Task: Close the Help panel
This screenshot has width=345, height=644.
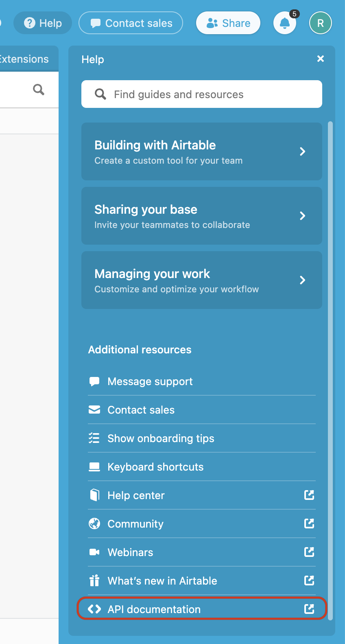Action: click(321, 59)
